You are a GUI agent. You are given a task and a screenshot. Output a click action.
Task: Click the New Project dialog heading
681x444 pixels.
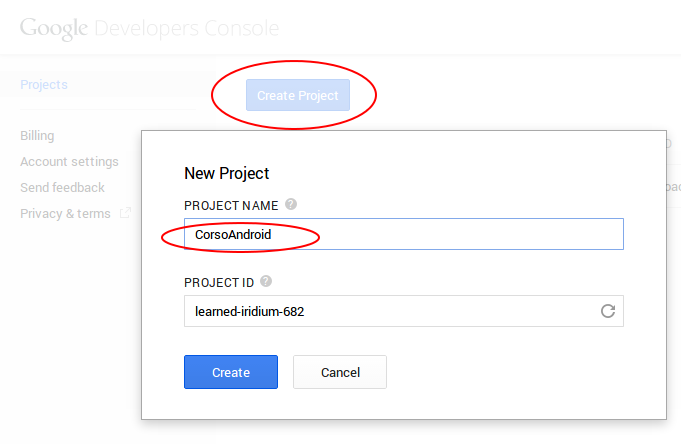pyautogui.click(x=227, y=173)
